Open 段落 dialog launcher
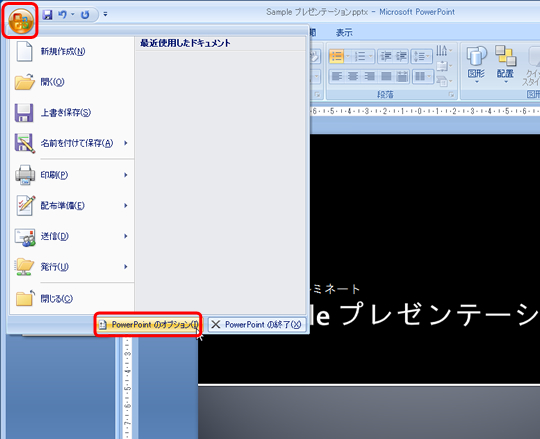The image size is (540, 439). (x=451, y=94)
